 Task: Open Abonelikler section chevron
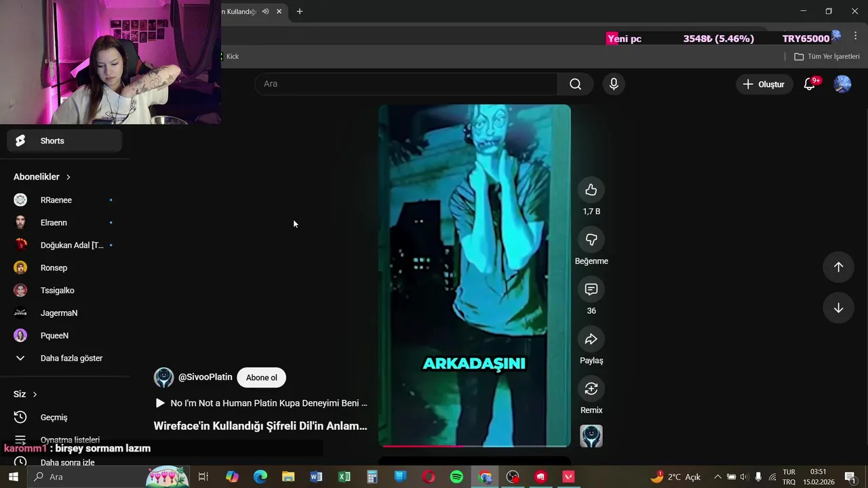pos(68,177)
